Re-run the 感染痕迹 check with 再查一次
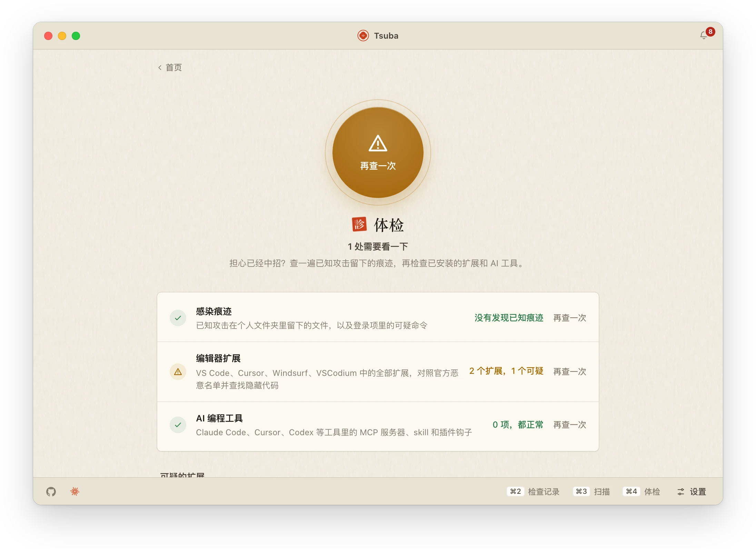The height and width of the screenshot is (549, 756). [x=570, y=318]
